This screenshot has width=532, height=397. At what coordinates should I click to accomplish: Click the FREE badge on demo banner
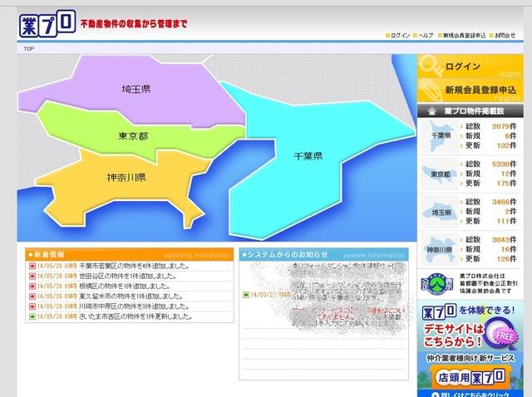[x=505, y=336]
